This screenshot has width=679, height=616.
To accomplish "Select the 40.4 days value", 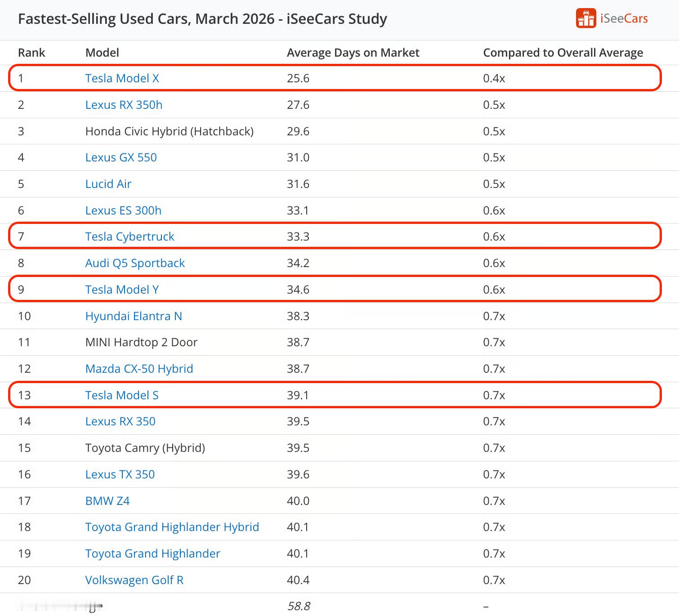I will pyautogui.click(x=298, y=580).
